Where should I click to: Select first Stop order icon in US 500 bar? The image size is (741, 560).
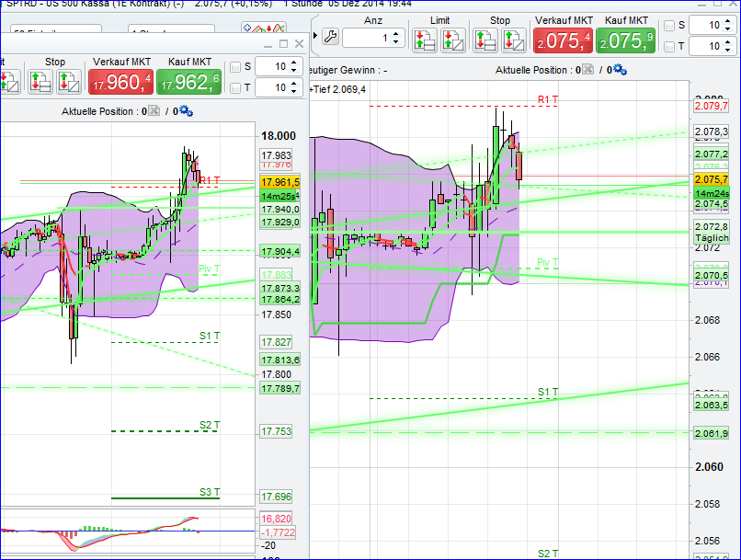485,40
